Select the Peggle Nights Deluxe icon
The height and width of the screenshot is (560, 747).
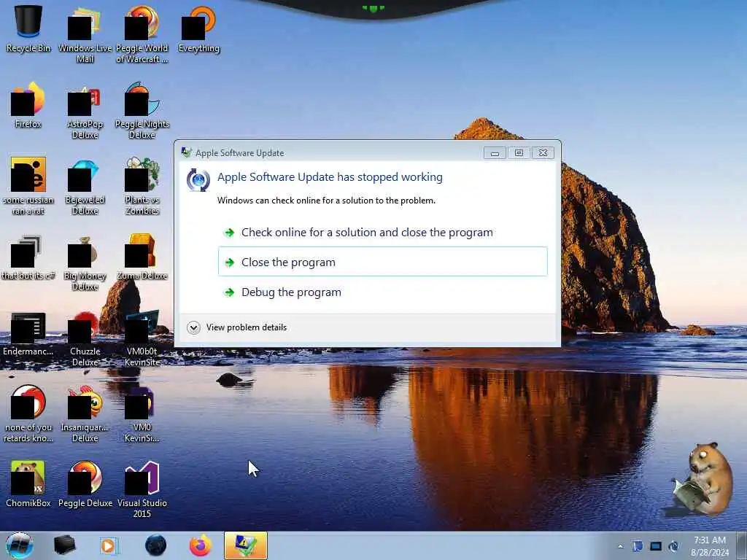tap(142, 111)
